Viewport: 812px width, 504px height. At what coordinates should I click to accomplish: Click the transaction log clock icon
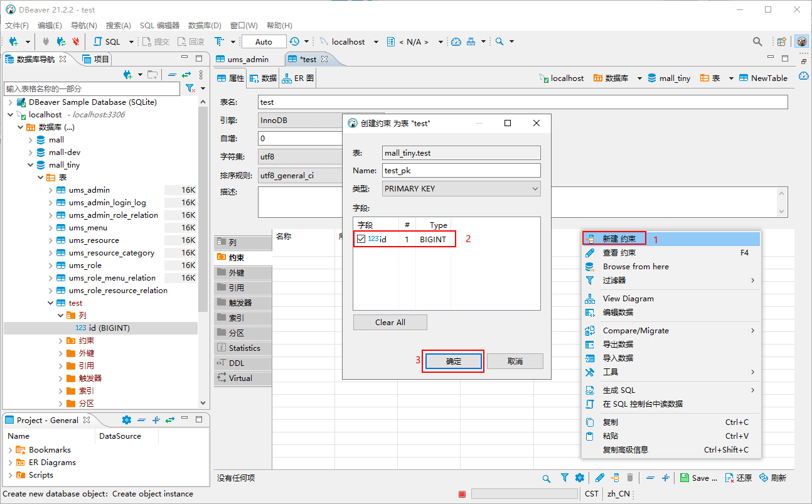[x=294, y=41]
